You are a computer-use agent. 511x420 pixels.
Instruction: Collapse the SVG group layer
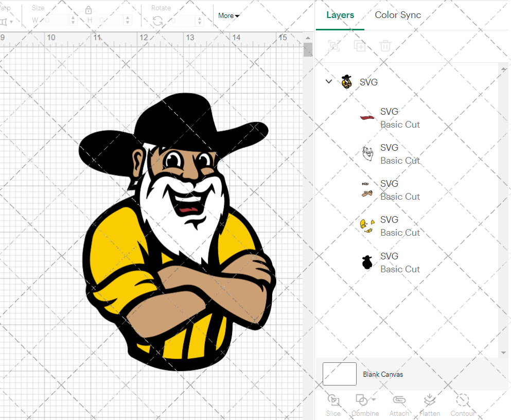point(329,81)
